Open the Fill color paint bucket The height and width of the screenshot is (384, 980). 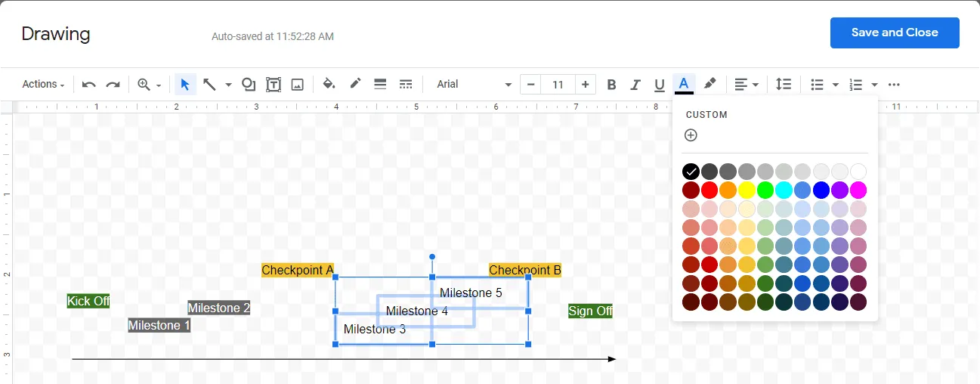(x=329, y=84)
